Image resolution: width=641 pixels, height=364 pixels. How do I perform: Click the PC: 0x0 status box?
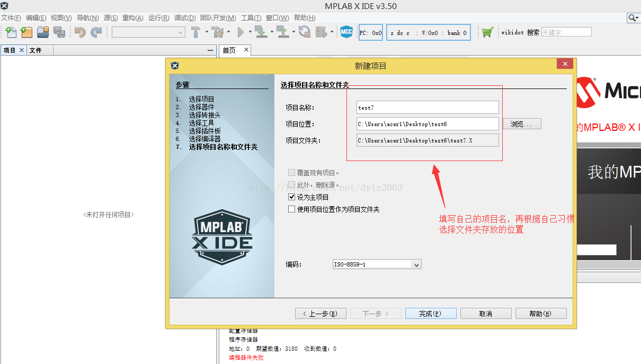(371, 32)
